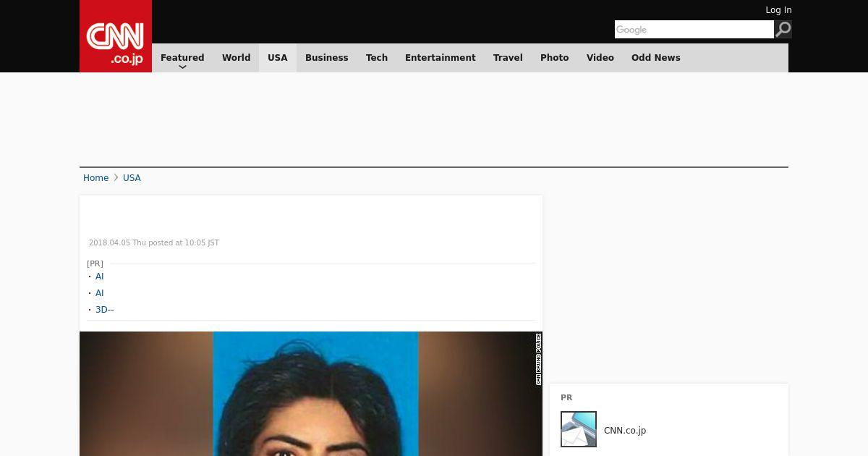Screen dimensions: 868x456
Task: Open the Entertainment section
Action: pos(440,58)
